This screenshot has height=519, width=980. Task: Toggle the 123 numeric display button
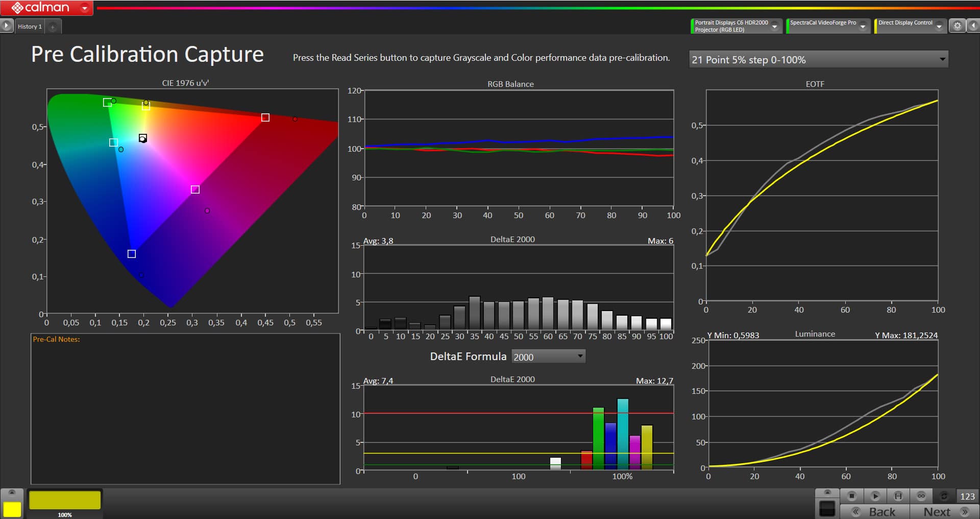(967, 497)
